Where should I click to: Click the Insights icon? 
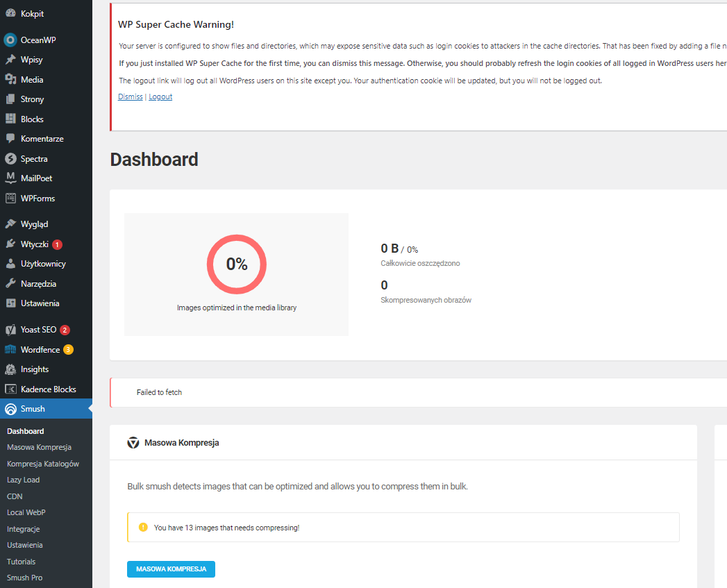(10, 369)
